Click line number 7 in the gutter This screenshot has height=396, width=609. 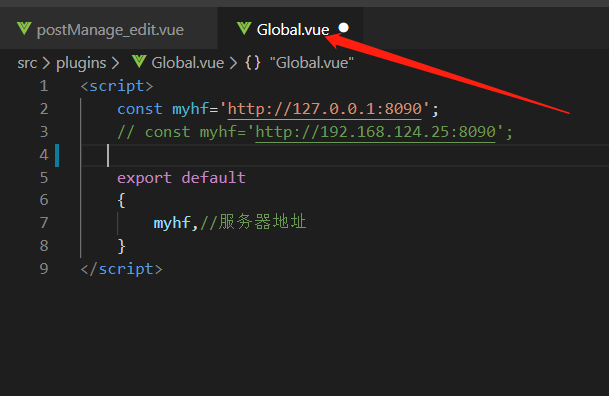[44, 223]
